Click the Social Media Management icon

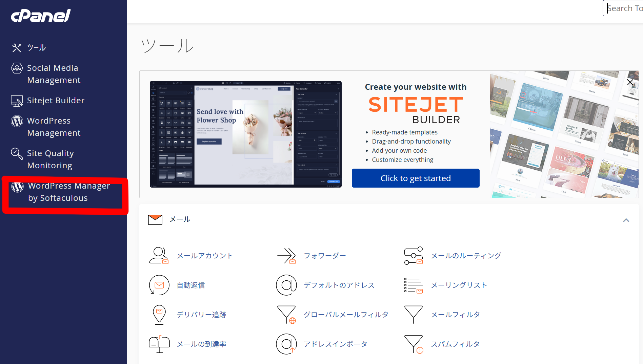click(x=17, y=68)
